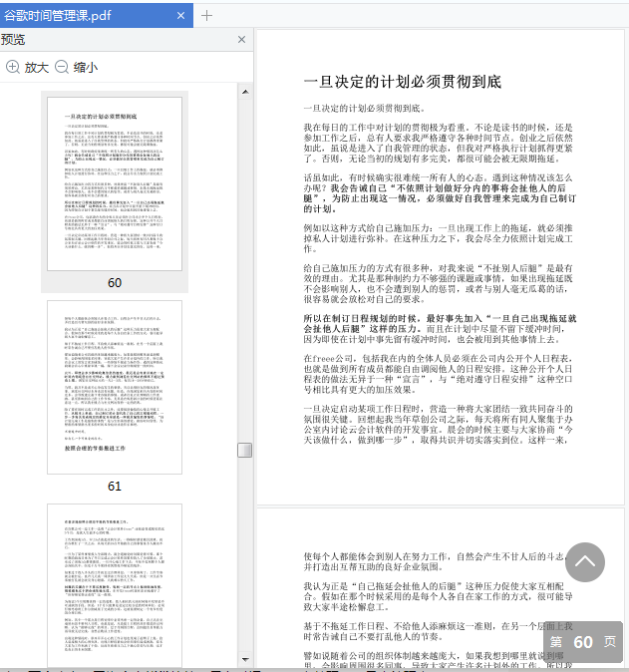Click paragraph starting 在freee公司
This screenshot has height=672, width=629.
438,374
